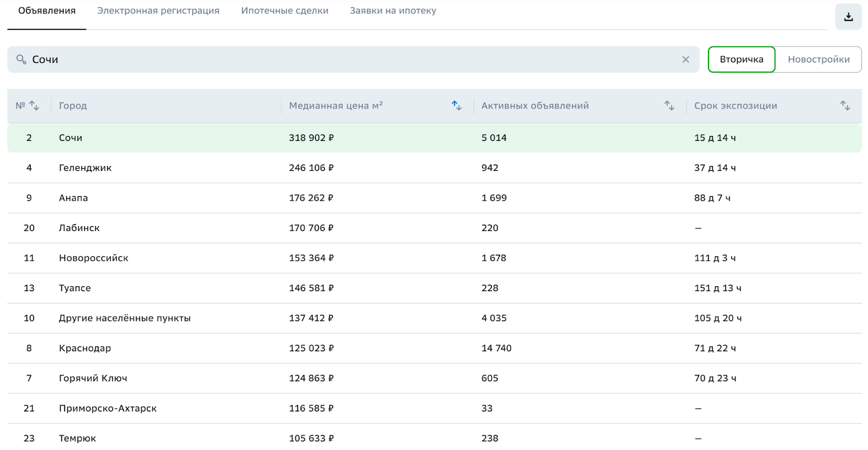Click rank number 21 in Приморско-Ахтарск row
Image resolution: width=868 pixels, height=450 pixels.
pyautogui.click(x=29, y=408)
